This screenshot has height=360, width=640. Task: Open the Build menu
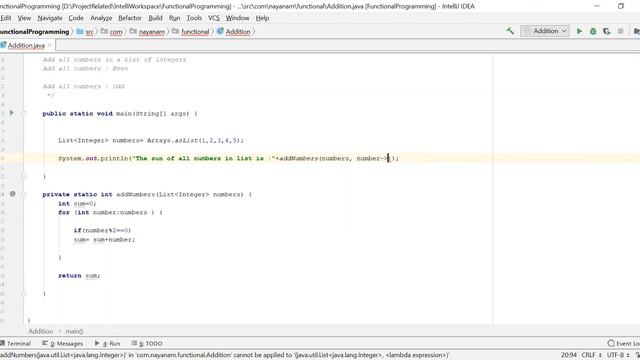tap(155, 18)
